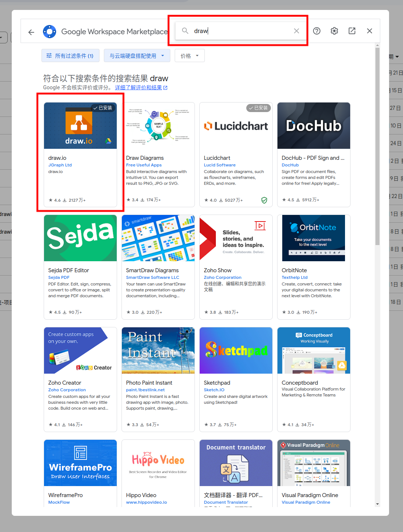
Task: Clear the search text with X
Action: [297, 31]
